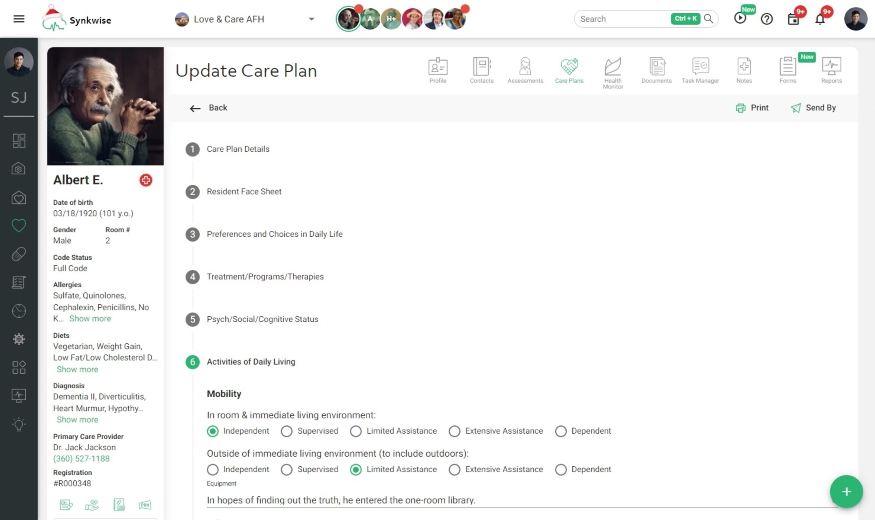Open the hamburger menu icon
This screenshot has width=875, height=520.
(18, 19)
